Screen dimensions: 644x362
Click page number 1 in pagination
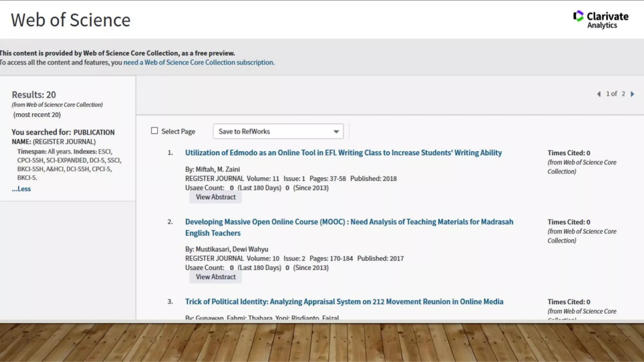click(x=608, y=94)
